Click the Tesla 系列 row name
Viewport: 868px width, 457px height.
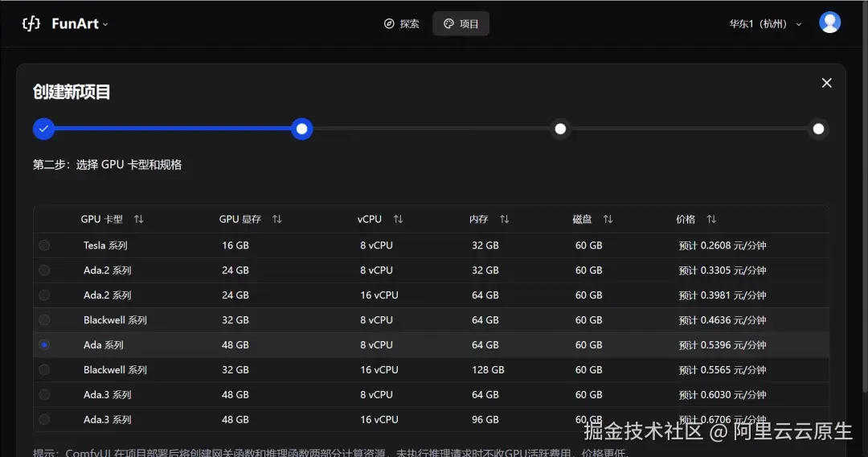(106, 245)
